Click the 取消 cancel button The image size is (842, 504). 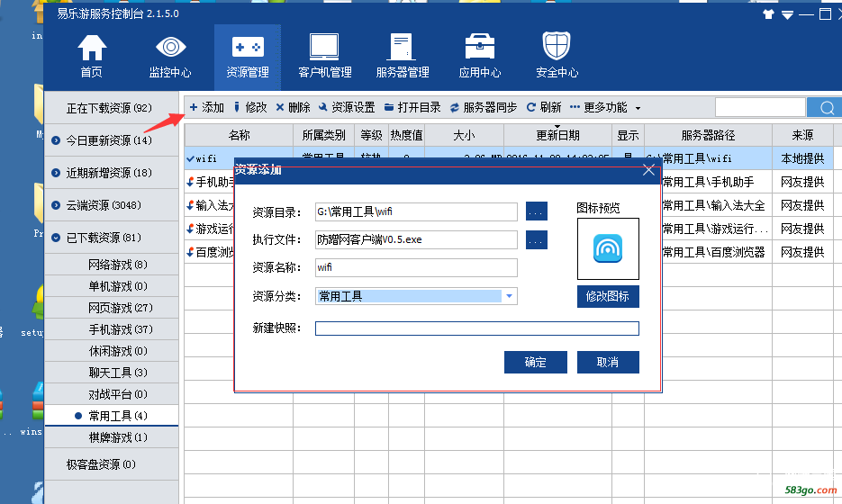click(x=608, y=363)
